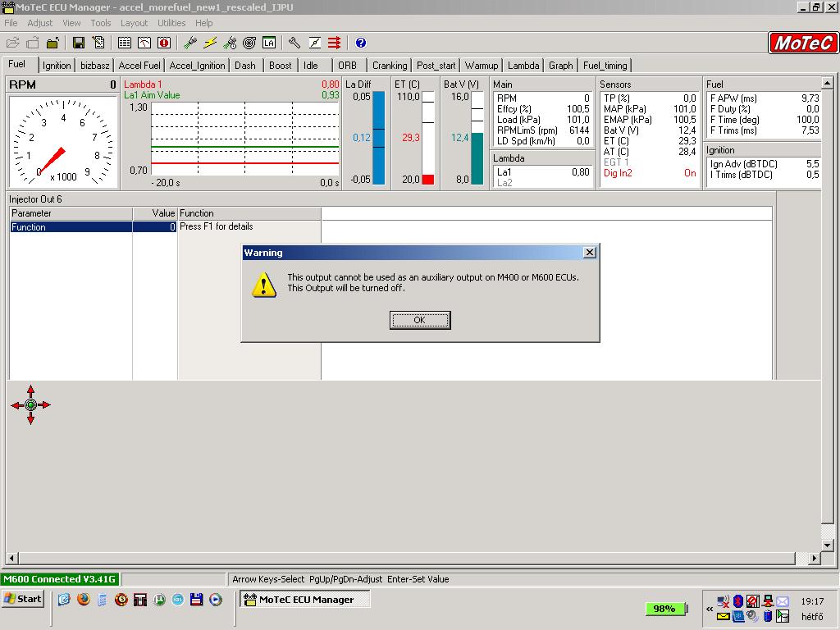Viewport: 840px width, 630px height.
Task: Open help with blue question mark
Action: pyautogui.click(x=361, y=43)
